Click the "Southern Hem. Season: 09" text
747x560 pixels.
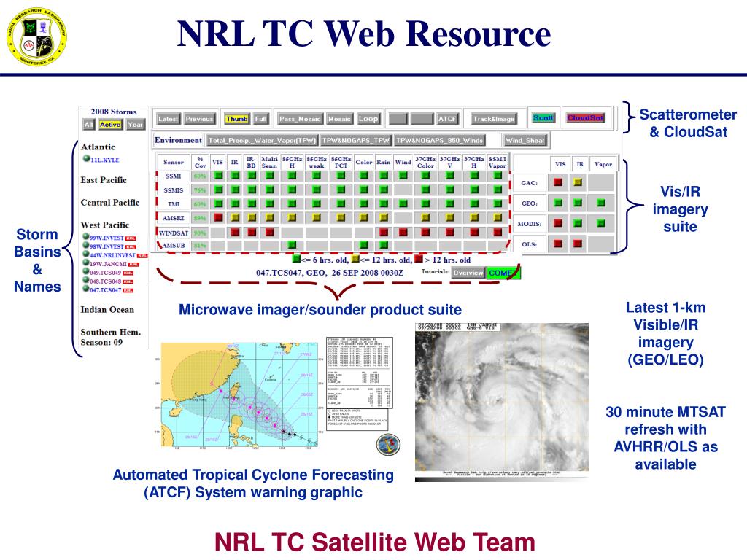[x=111, y=337]
